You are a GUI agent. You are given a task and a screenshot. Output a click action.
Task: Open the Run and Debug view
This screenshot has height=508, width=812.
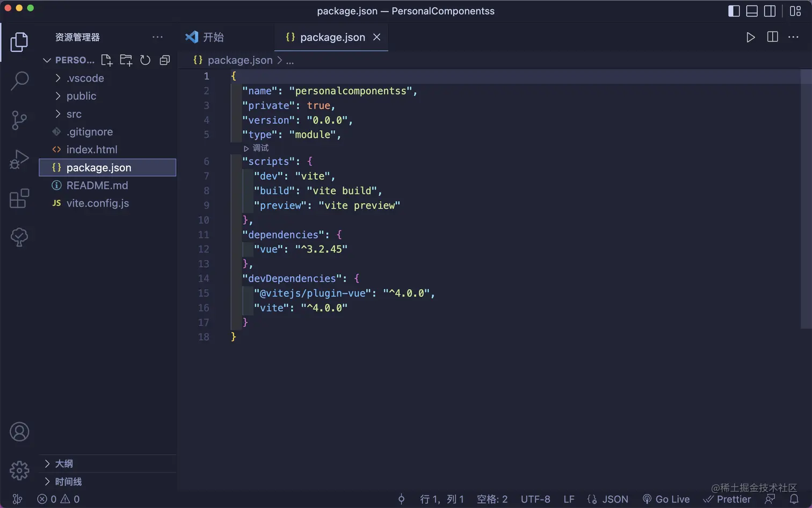(19, 160)
